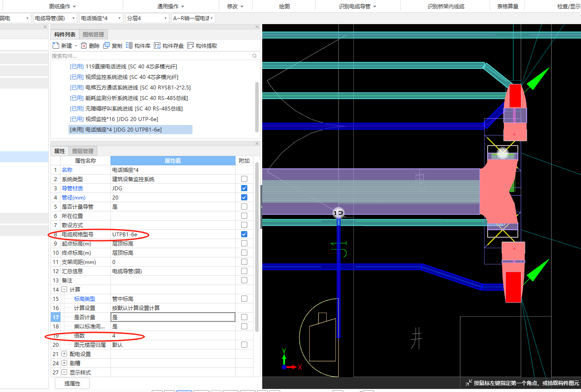Click the 构件存盘 save icon

[x=157, y=46]
